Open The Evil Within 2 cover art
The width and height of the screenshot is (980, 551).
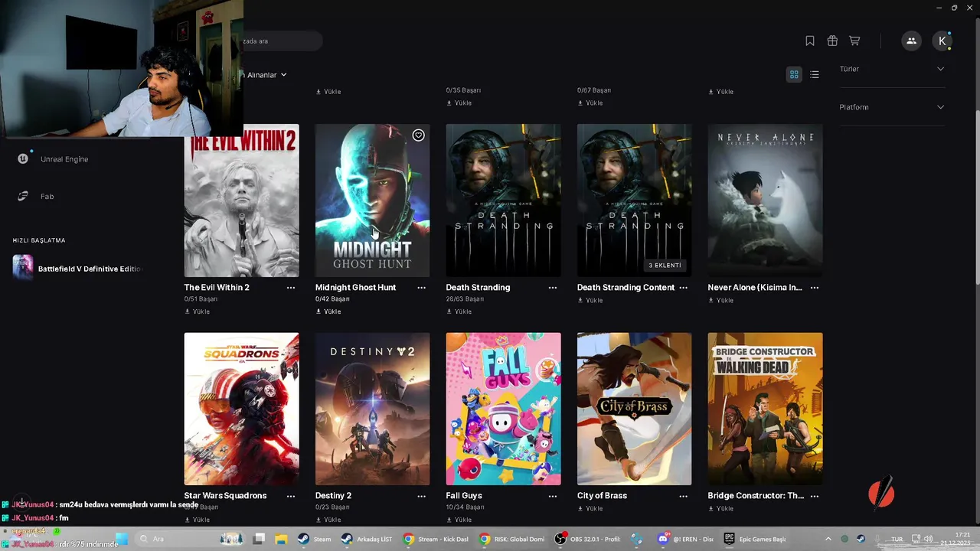242,201
